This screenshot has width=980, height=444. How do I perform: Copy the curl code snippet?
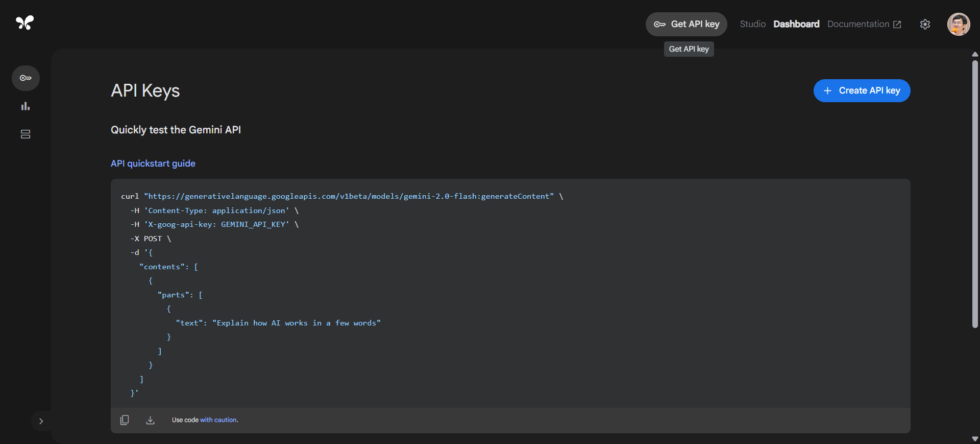[x=125, y=420]
